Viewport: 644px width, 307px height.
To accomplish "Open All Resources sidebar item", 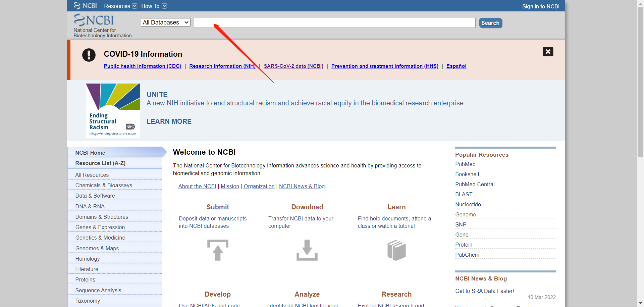I will point(115,175).
